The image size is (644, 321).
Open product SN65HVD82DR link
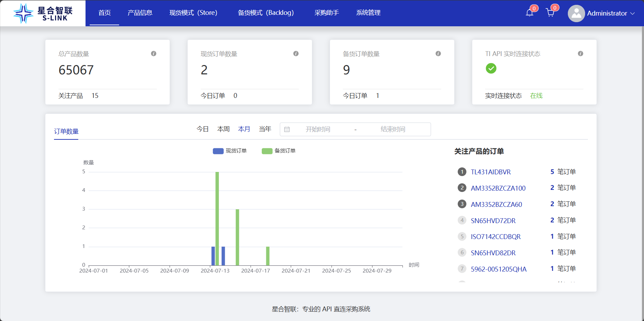(493, 253)
